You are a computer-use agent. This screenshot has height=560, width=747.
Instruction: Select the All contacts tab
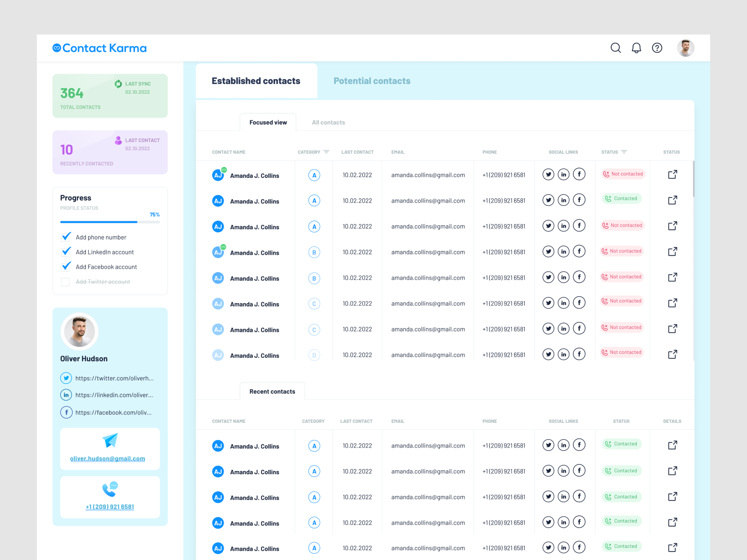tap(328, 122)
